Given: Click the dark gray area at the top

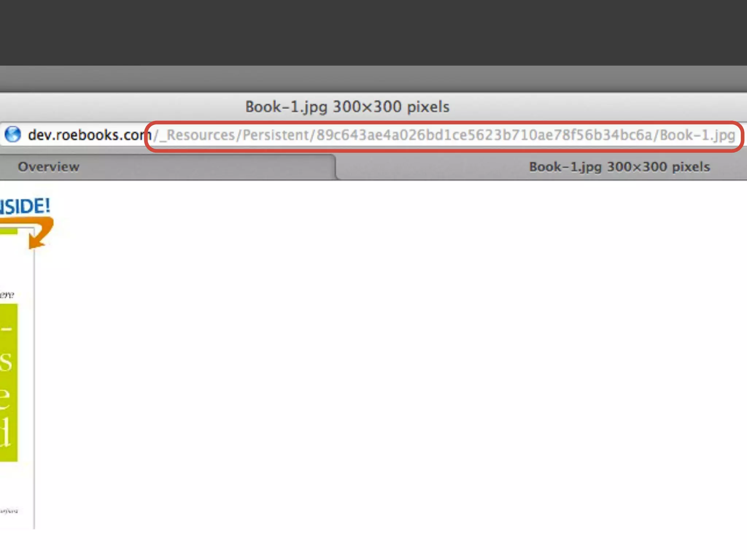Looking at the screenshot, I should pyautogui.click(x=373, y=33).
